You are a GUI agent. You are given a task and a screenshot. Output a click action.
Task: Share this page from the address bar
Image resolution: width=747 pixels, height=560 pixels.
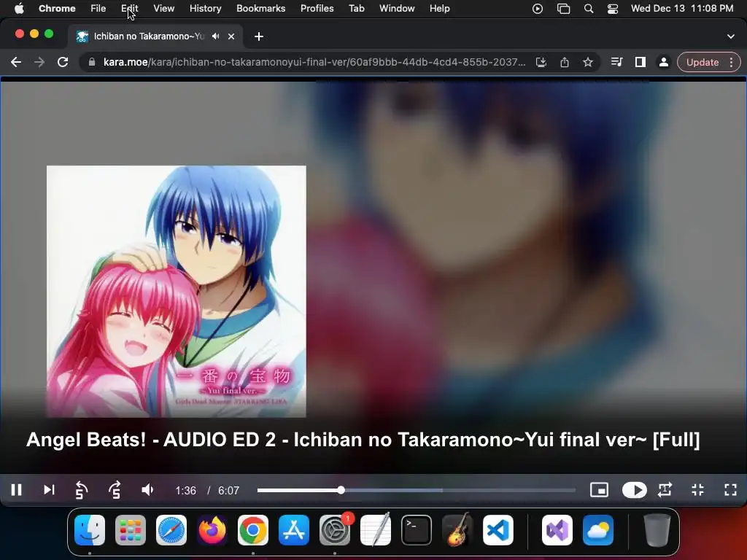[x=565, y=62]
